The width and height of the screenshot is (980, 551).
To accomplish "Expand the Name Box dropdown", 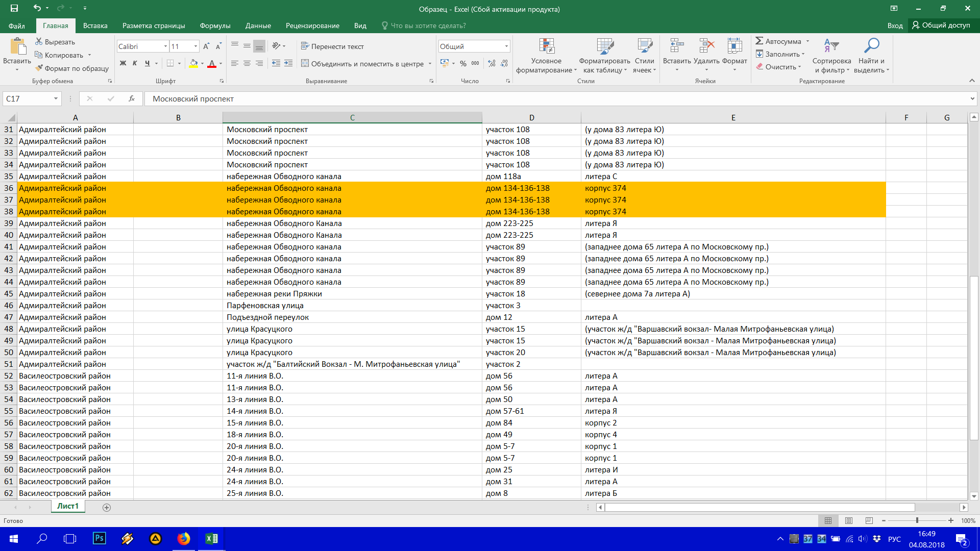I will coord(56,98).
